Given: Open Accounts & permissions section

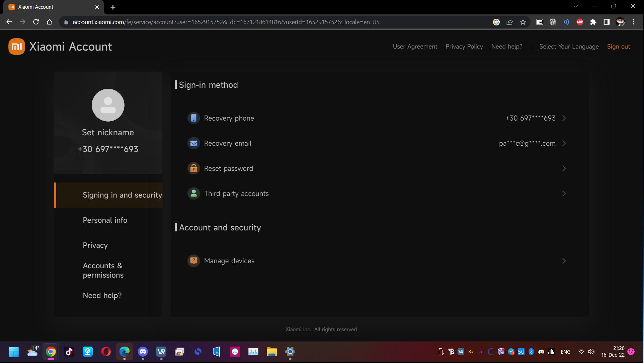Looking at the screenshot, I should 103,270.
